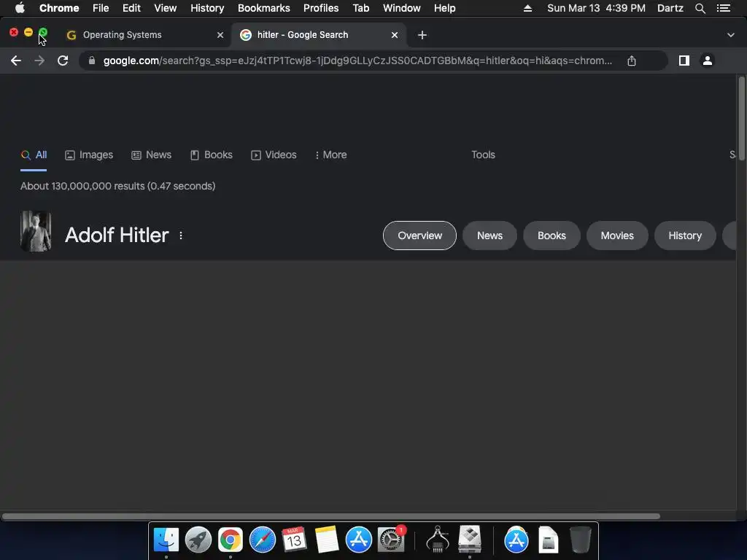Click the Dartz user name in menu bar

pos(670,8)
